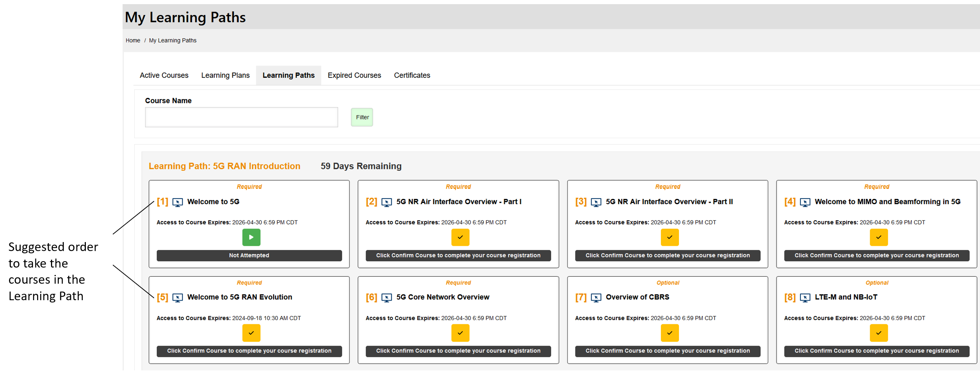Click the green Filter button
The width and height of the screenshot is (980, 376).
[x=362, y=117]
